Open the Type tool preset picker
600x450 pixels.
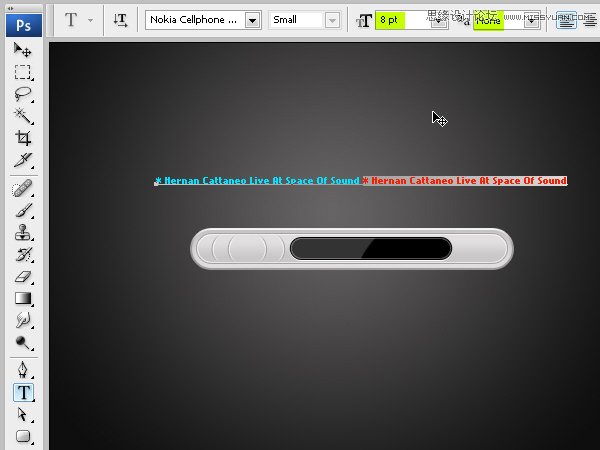90,20
